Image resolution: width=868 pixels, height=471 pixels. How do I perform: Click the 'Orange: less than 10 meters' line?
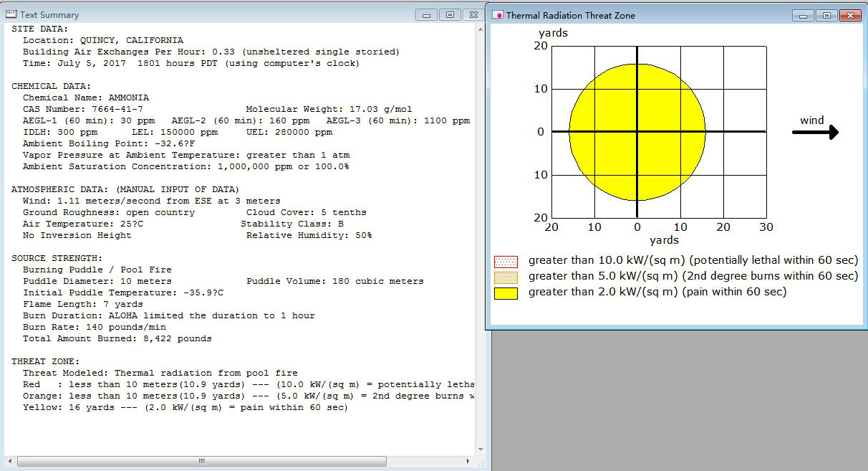249,396
